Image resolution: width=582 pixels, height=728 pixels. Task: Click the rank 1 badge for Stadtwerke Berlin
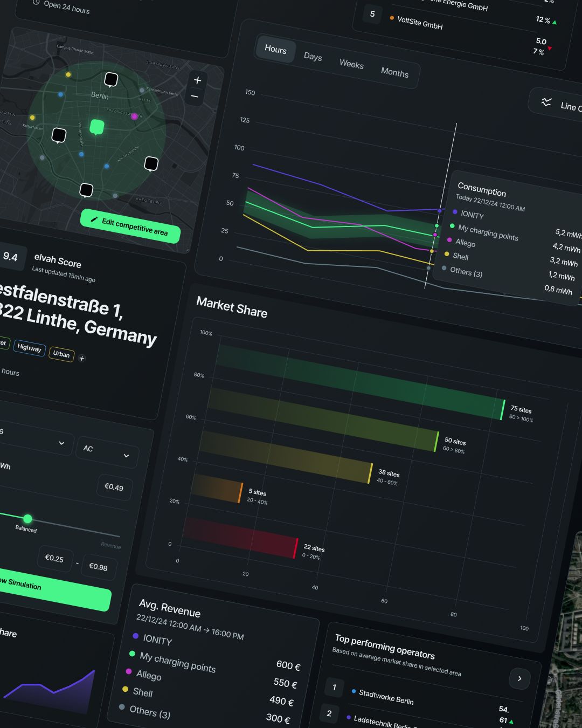pos(334,687)
